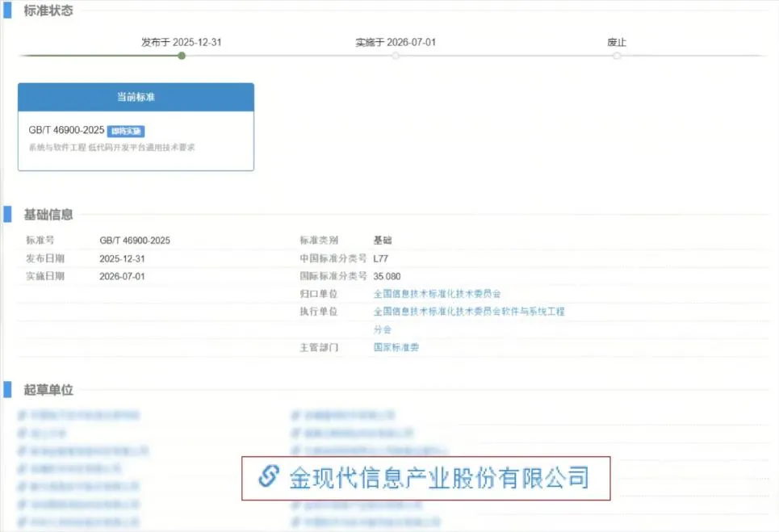The image size is (779, 532).
Task: Click the 发布于 2025-12-31 timeline label
Action: [x=181, y=42]
